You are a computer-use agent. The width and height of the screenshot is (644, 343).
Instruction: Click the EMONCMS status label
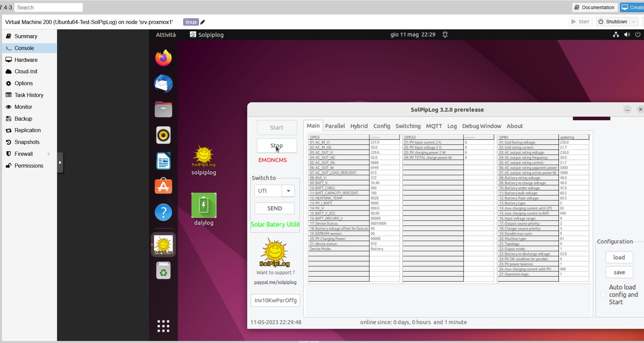click(273, 160)
